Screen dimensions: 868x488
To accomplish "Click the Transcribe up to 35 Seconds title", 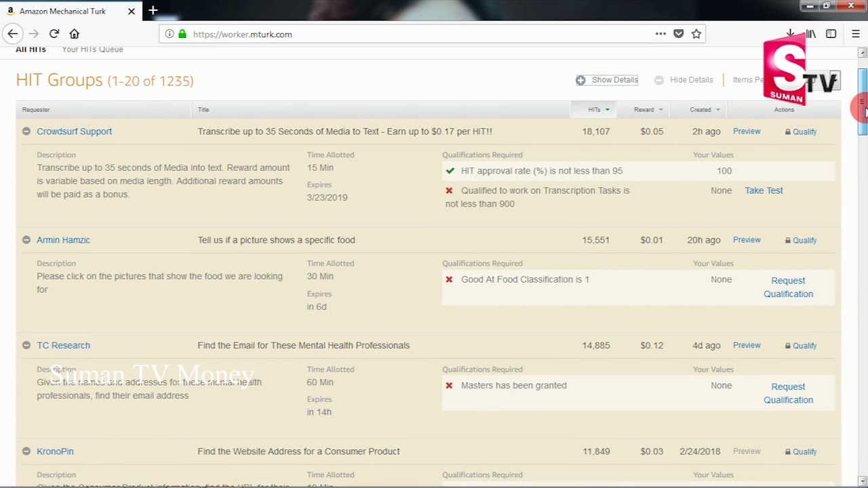I will pos(344,131).
